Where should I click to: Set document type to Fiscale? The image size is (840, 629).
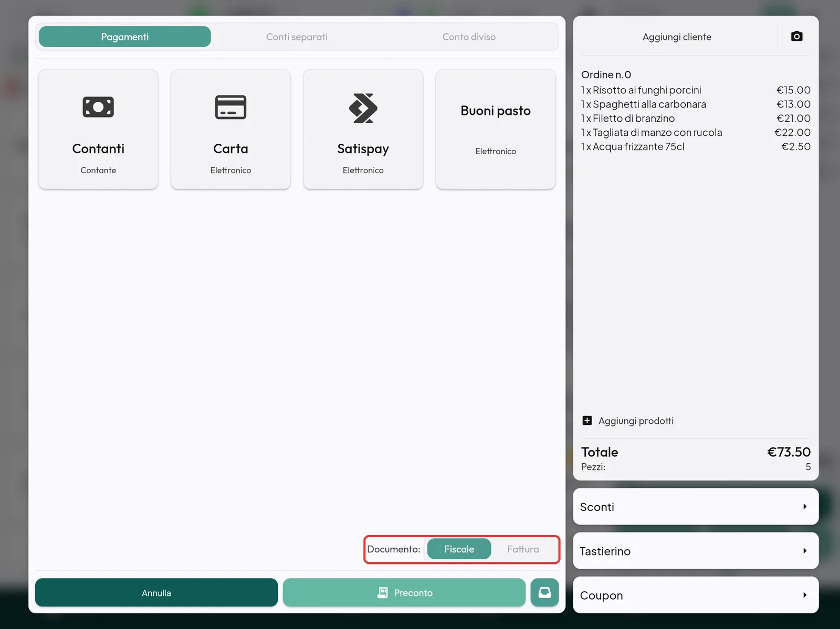[x=459, y=549]
